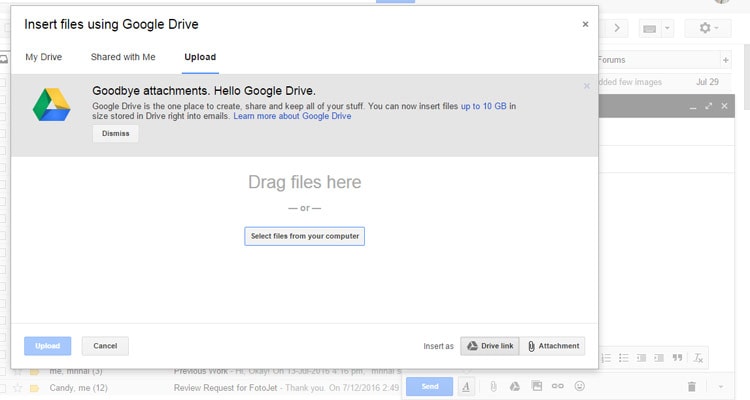Screen dimensions: 750x400
Task: Click the remove formatting Tx icon
Action: (698, 358)
